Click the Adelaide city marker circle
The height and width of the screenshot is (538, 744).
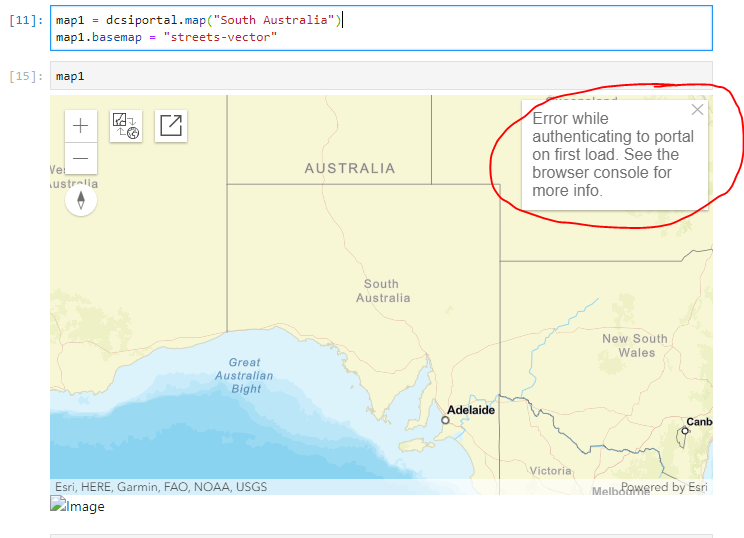pos(445,420)
